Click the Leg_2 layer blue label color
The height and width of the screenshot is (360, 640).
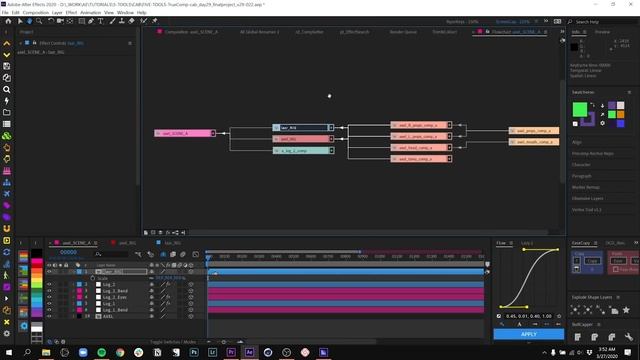point(80,284)
